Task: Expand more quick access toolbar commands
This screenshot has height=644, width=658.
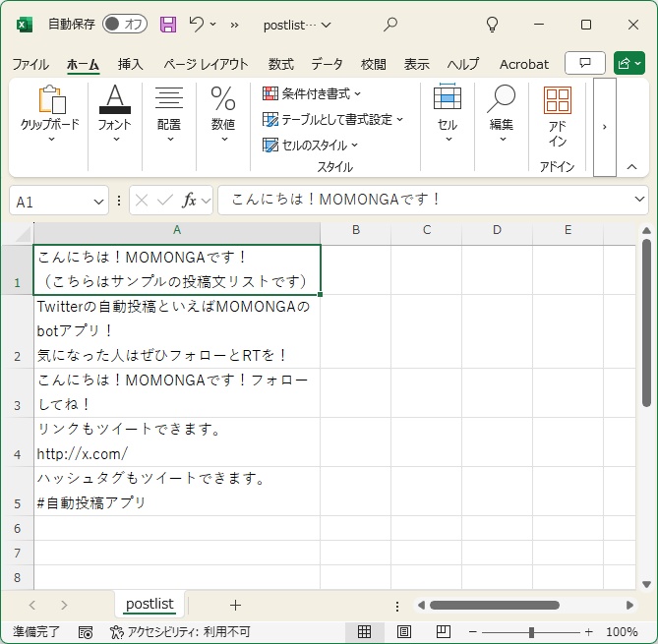Action: pyautogui.click(x=235, y=26)
